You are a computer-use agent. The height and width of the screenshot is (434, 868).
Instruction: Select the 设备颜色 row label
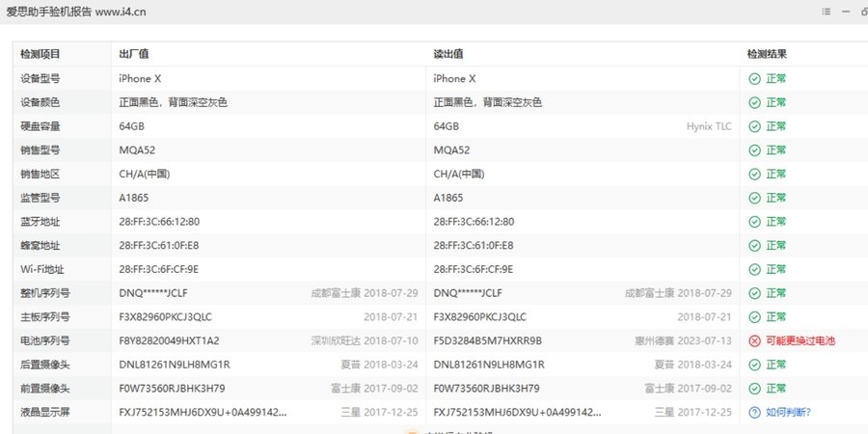tap(41, 102)
